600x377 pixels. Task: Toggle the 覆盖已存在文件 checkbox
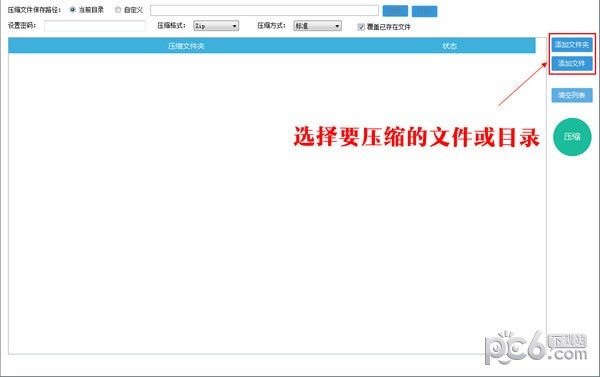tap(361, 27)
